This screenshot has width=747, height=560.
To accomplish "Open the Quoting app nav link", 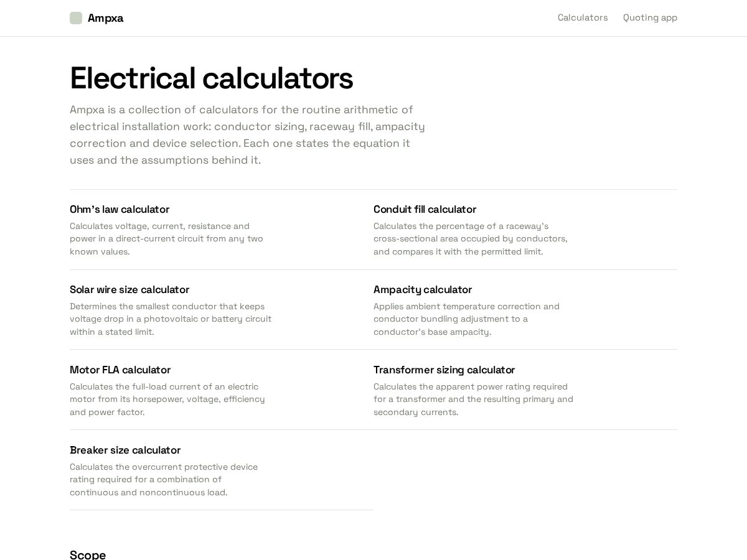I will 650,17.
